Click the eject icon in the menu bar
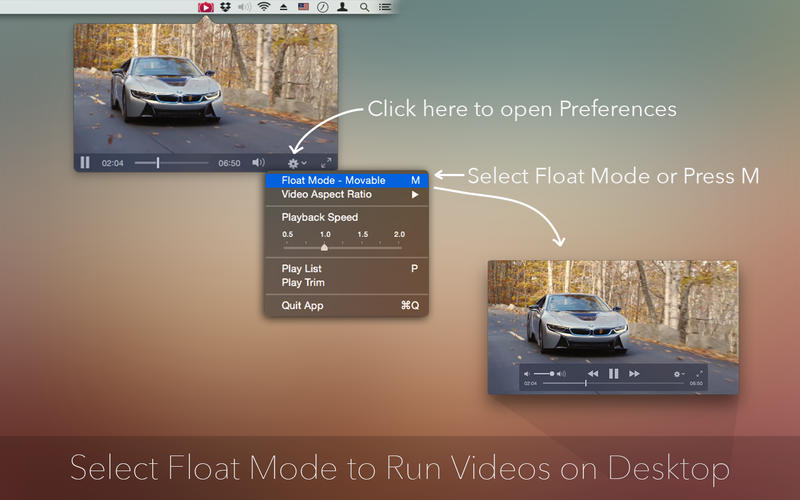 tap(284, 7)
